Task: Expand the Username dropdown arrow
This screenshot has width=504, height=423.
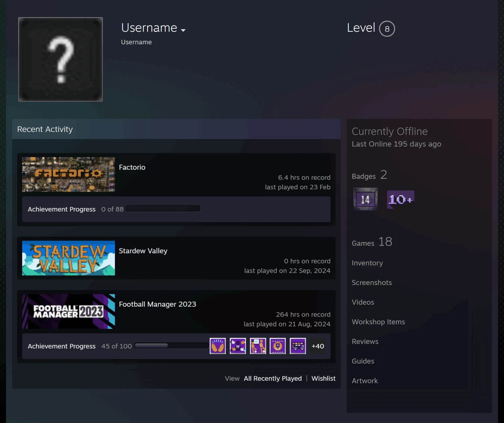Action: (x=183, y=30)
